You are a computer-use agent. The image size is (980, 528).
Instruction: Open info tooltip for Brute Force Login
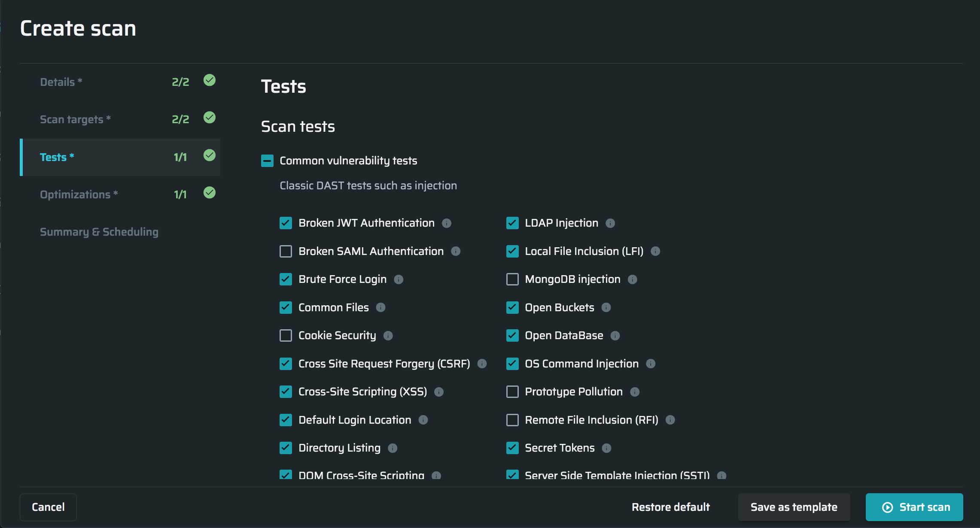coord(399,279)
